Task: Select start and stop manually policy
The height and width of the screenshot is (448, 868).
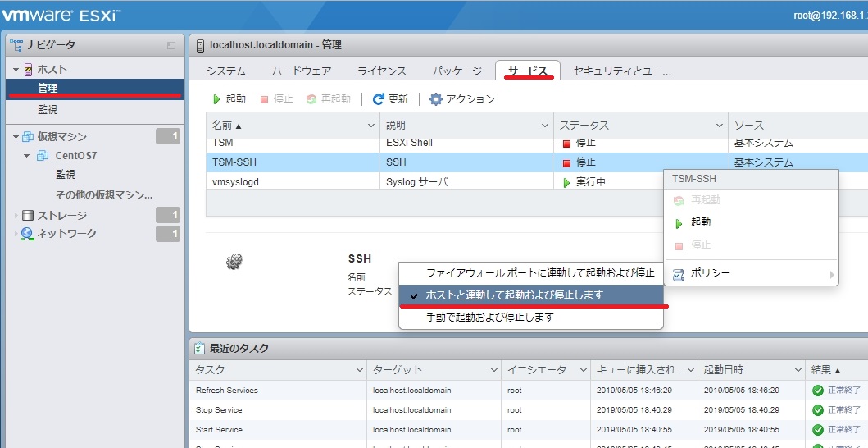Action: 531,318
